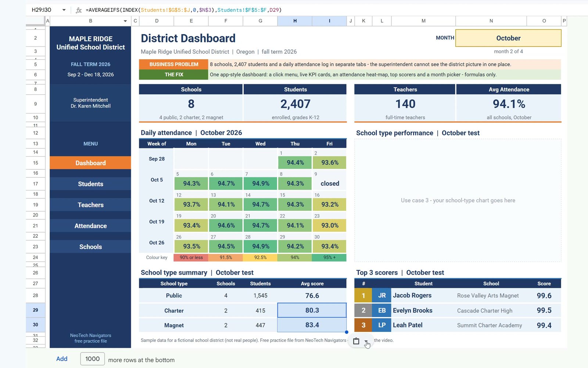Select the Avg Attendance 94.1% card value
Viewport: 588px width, 368px height.
(509, 104)
